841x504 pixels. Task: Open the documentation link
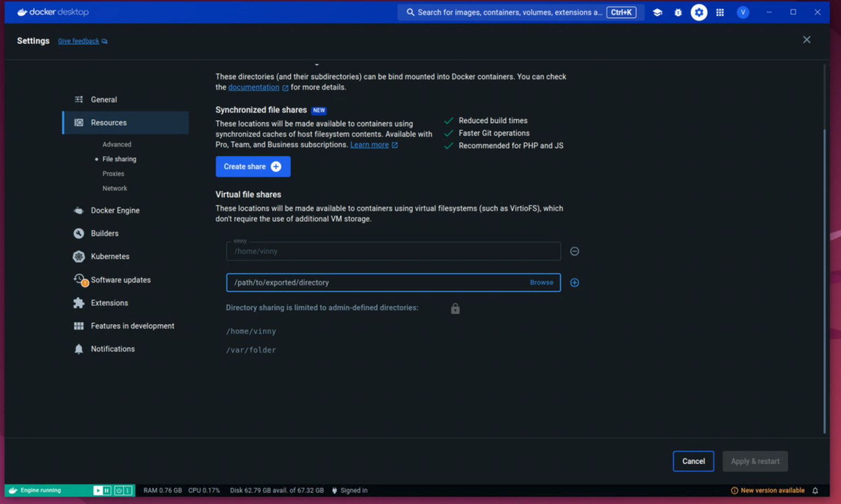(254, 87)
